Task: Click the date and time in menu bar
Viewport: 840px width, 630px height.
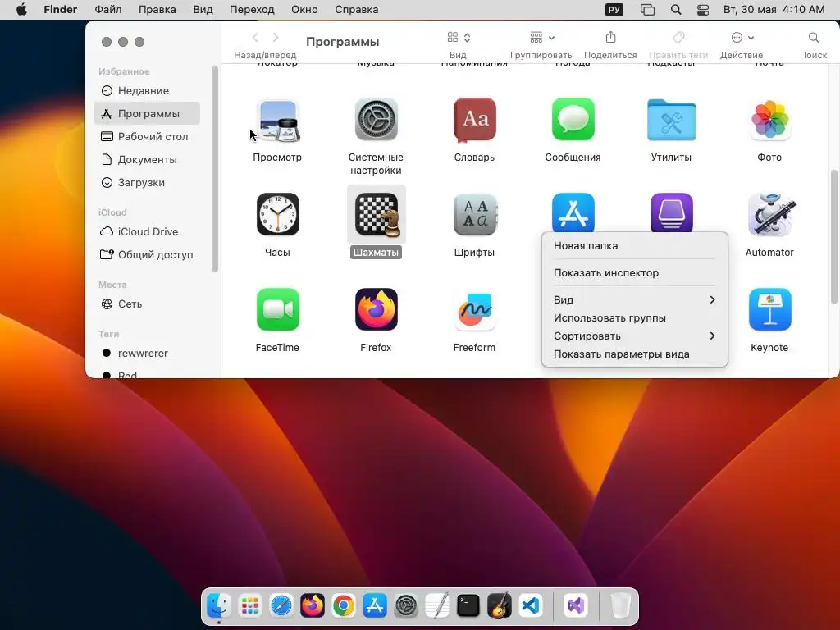Action: (x=774, y=10)
